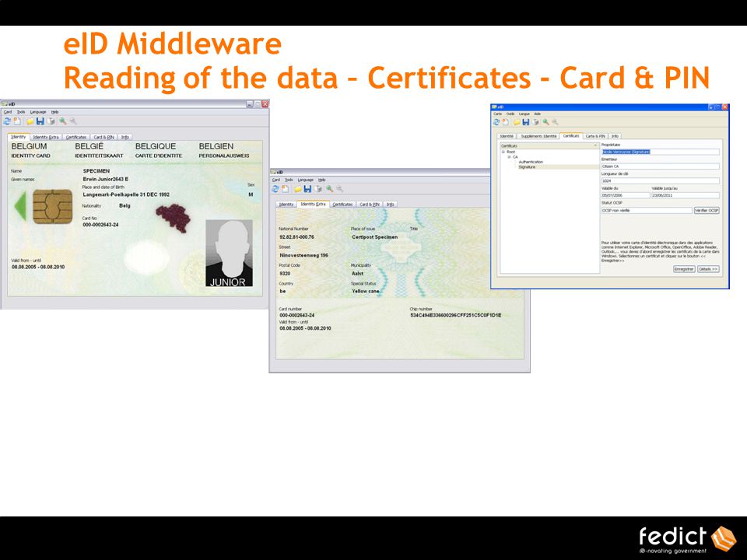Click the open folder icon in the French Certificats window
Screen dimensions: 747x560
click(x=517, y=122)
